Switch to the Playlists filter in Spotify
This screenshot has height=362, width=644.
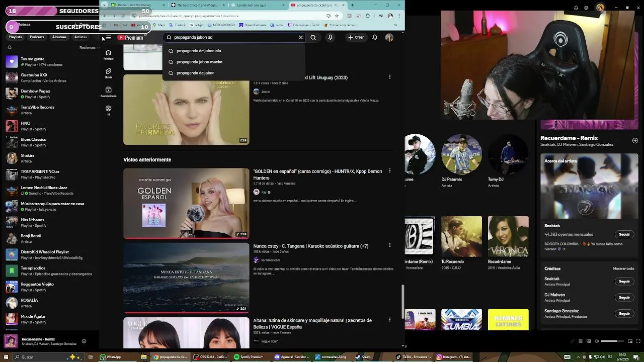click(16, 37)
